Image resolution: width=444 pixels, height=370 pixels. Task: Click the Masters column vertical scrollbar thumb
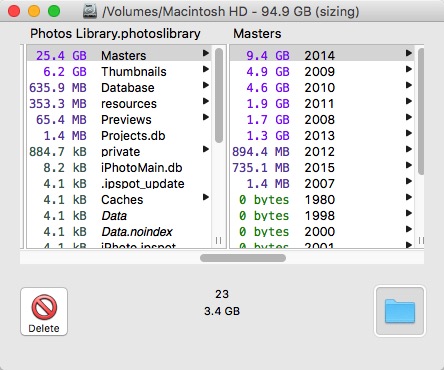[x=421, y=111]
